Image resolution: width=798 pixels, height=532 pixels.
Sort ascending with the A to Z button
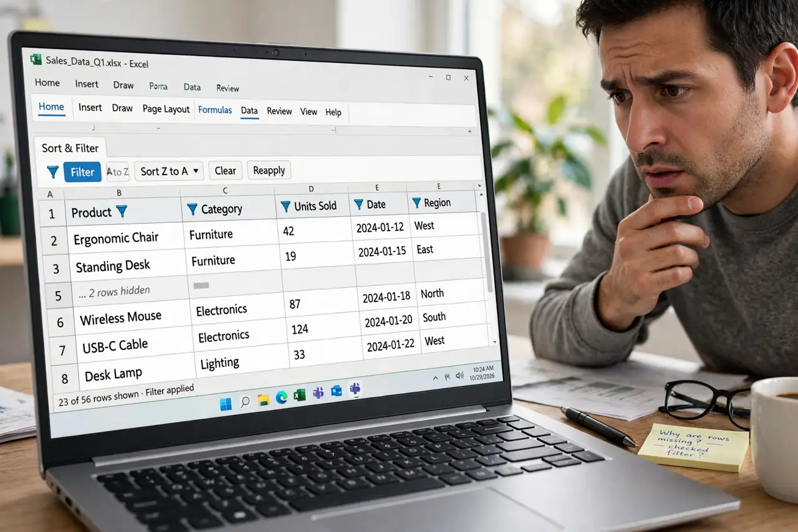point(117,171)
